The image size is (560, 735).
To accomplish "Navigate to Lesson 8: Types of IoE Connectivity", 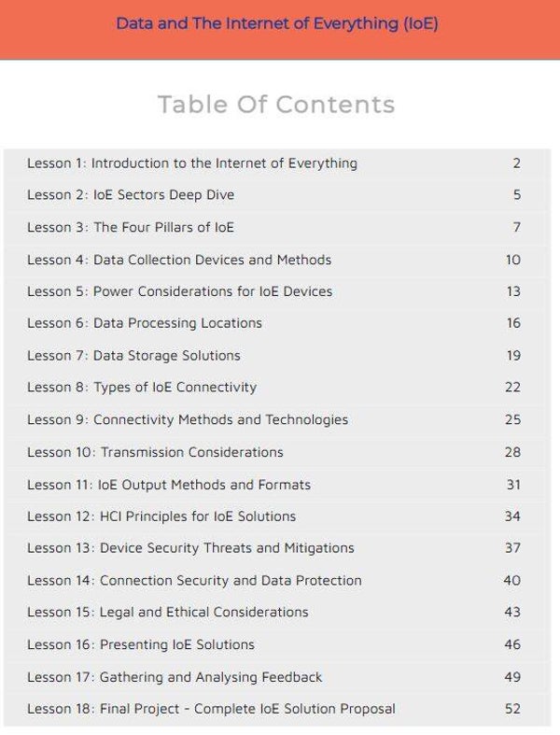I will tap(142, 387).
